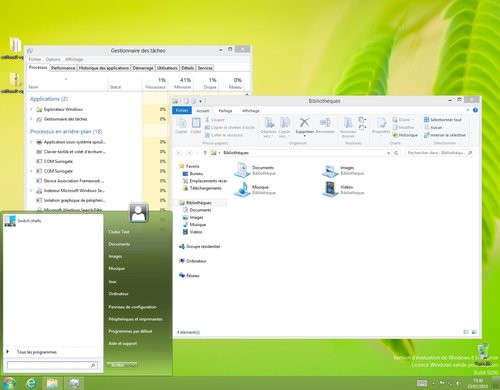Screen dimensions: 500x390
Task: Launch Internet Explorer from the taskbar
Action: click(31, 383)
